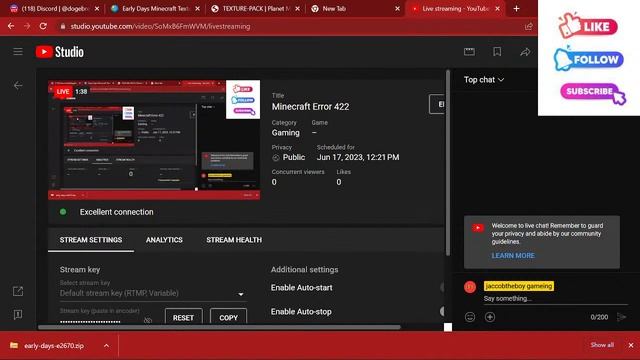Close the New Tab browser tab
This screenshot has height=360, width=640.
point(398,9)
